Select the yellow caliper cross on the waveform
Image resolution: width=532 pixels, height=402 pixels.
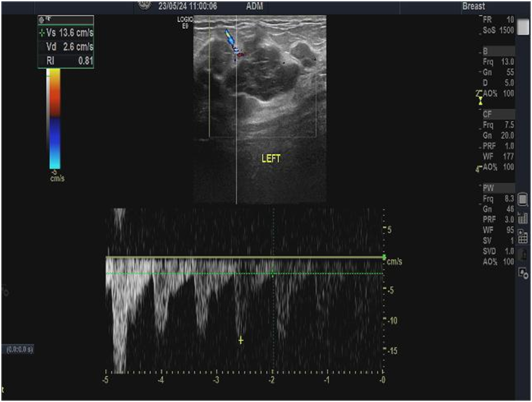tap(241, 340)
